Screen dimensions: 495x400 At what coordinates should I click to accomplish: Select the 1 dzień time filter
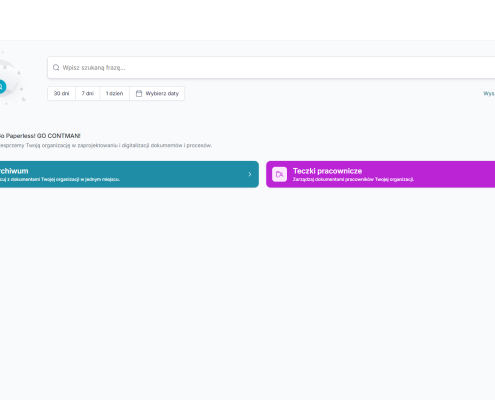click(114, 94)
